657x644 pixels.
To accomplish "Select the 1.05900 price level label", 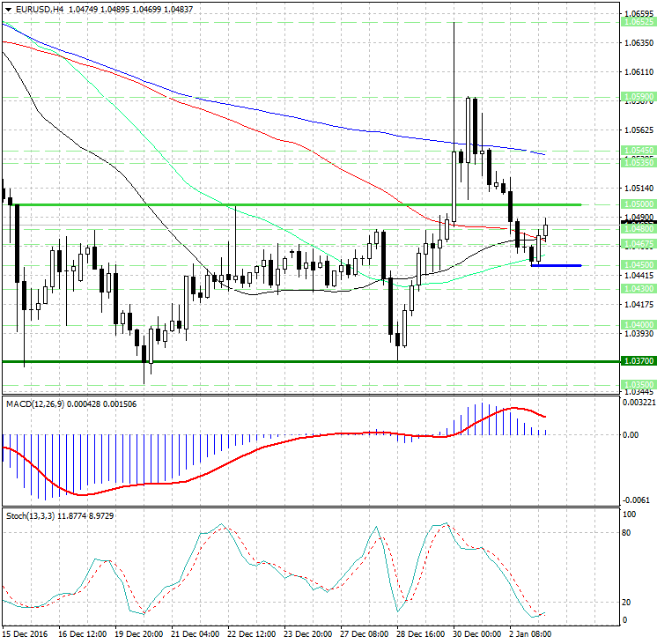I will (639, 97).
